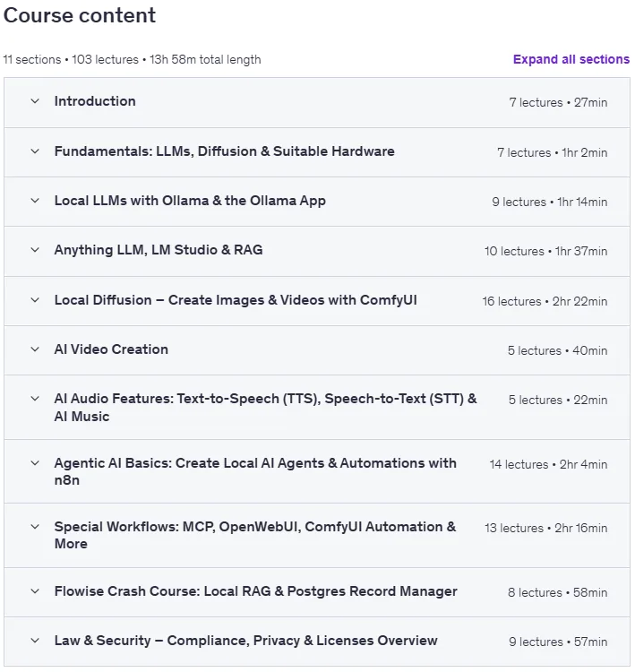This screenshot has width=635, height=672.
Task: Click Agentic AI Basics section title text
Action: (255, 471)
